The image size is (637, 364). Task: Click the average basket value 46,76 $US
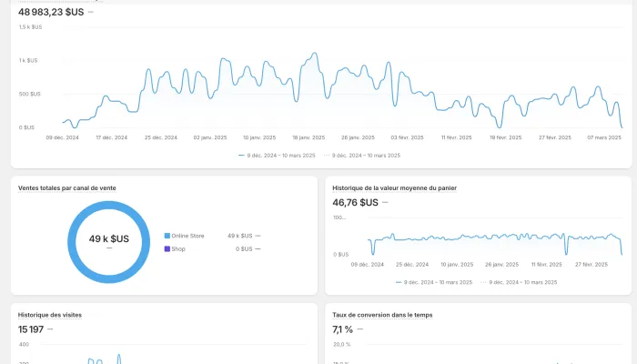pos(355,202)
